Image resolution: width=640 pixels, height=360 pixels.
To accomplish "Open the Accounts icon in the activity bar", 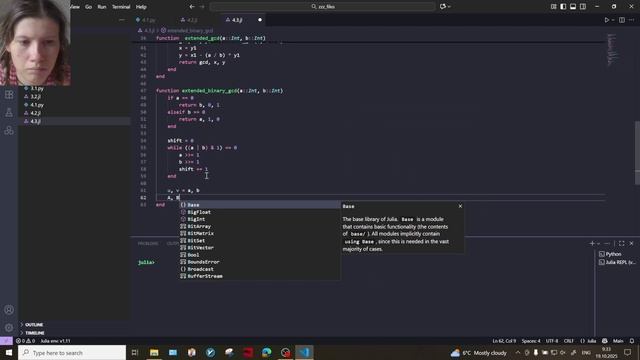I will [9, 310].
